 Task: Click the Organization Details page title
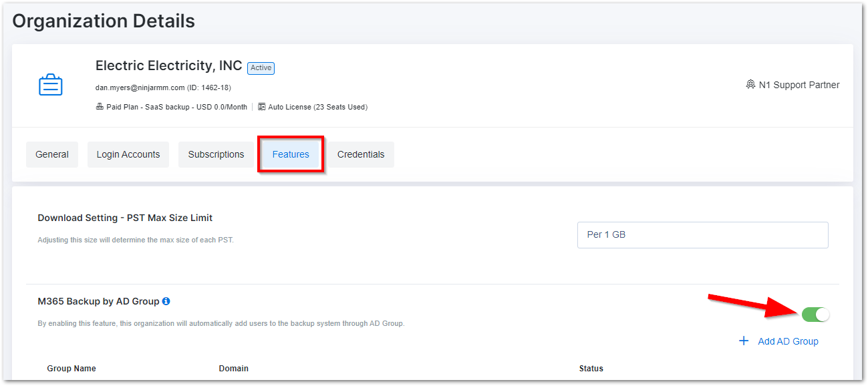(103, 21)
